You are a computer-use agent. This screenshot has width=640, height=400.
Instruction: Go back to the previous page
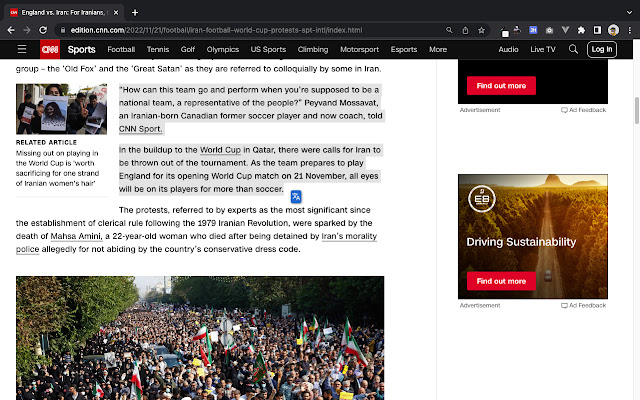point(11,30)
